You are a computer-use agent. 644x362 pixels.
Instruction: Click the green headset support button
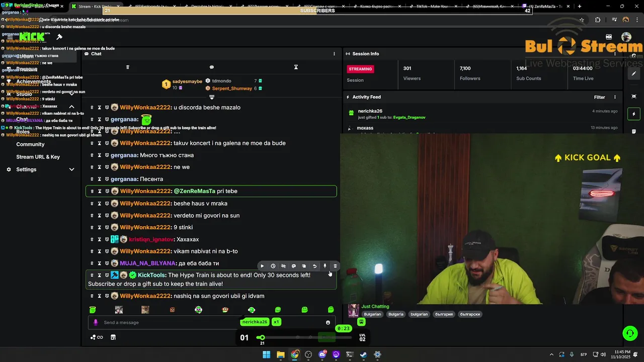point(630,333)
